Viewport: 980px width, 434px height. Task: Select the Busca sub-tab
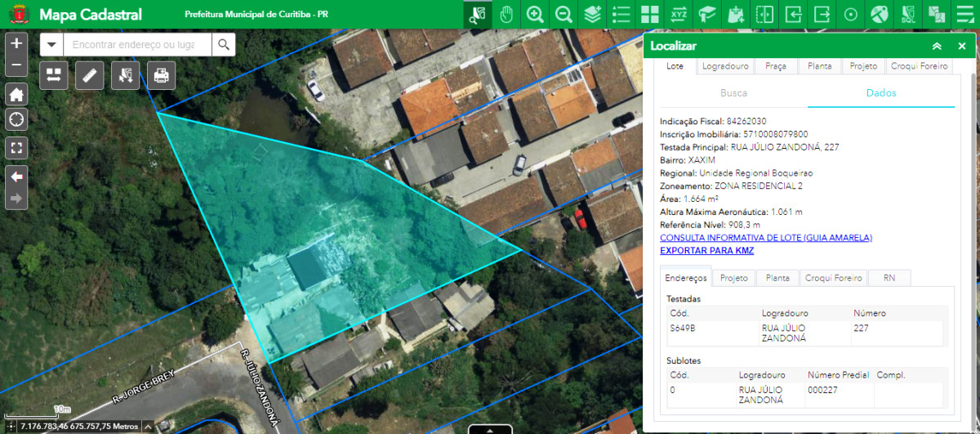click(x=733, y=93)
